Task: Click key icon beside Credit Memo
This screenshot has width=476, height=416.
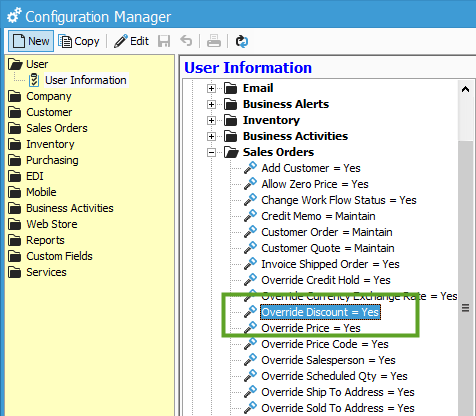Action: coord(250,215)
